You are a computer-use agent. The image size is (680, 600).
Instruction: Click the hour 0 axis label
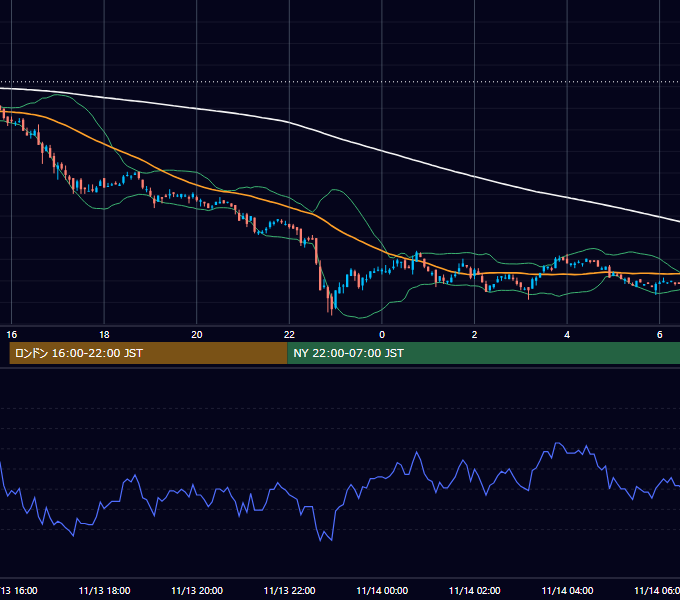coord(382,335)
